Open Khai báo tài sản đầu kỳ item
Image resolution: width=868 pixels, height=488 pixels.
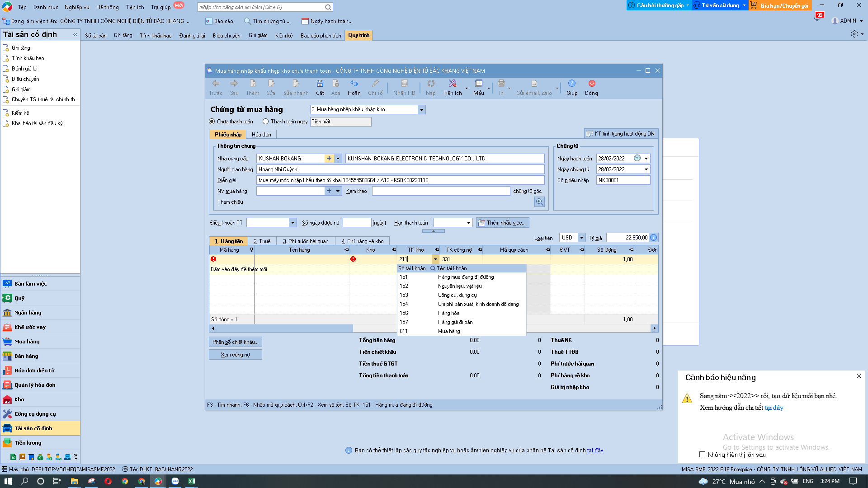[37, 123]
